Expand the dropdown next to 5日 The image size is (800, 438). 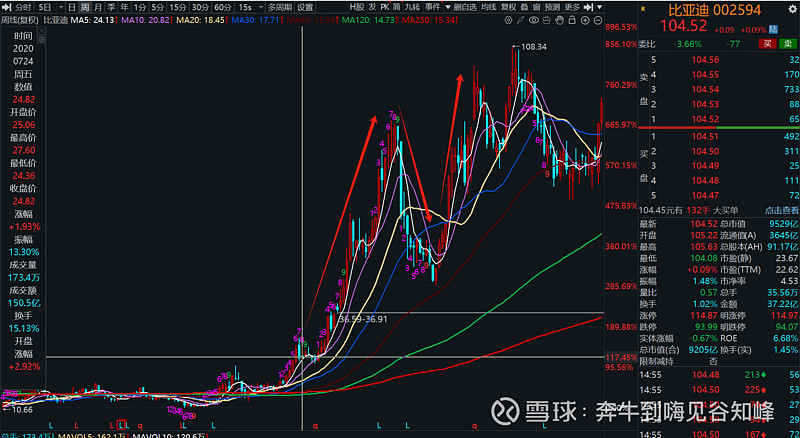click(61, 7)
